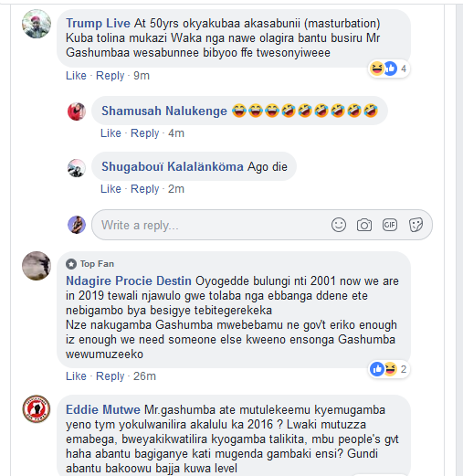Viewport: 463px width, 476px height.
Task: Like Ndagire Procie Destin's comment
Action: (x=76, y=376)
